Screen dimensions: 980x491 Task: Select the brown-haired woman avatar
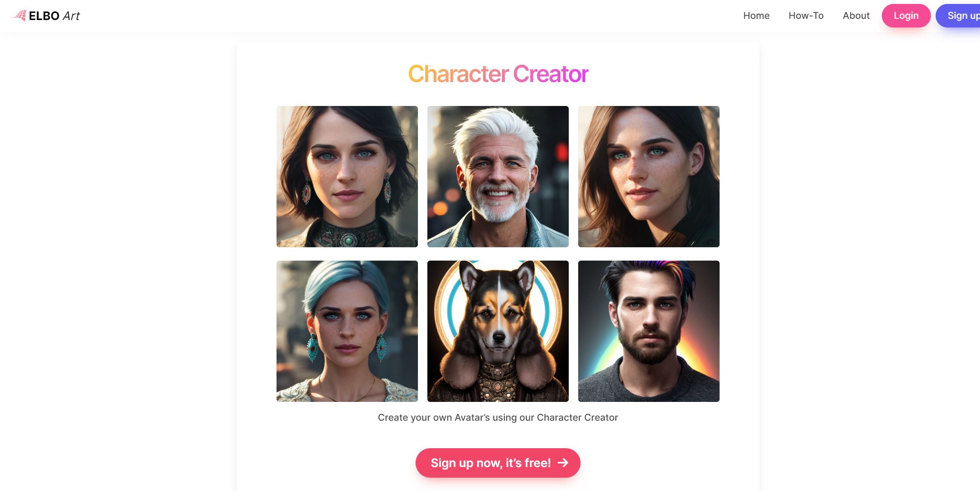click(648, 176)
